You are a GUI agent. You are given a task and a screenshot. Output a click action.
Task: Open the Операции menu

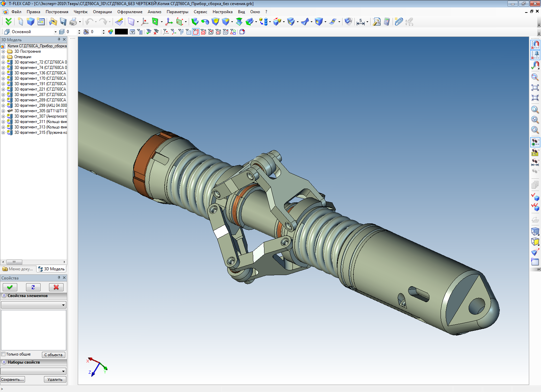coord(102,12)
